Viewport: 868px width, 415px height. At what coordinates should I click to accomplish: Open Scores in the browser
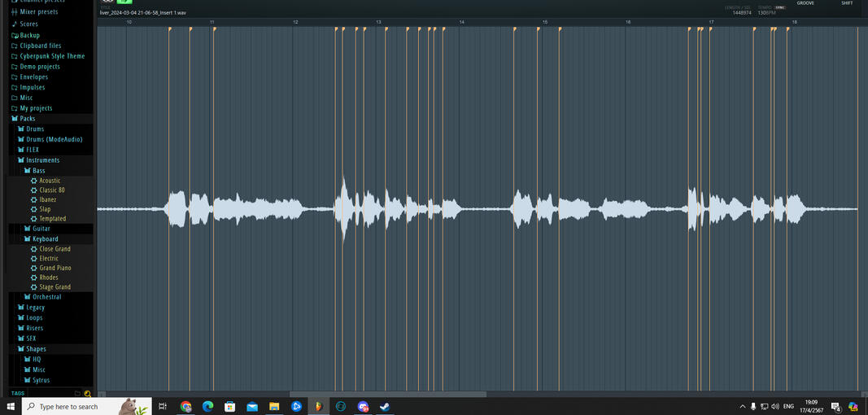point(28,24)
